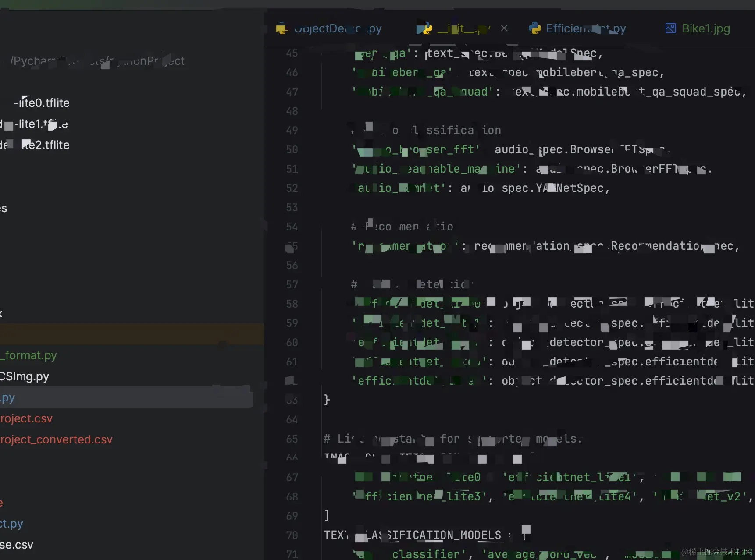
Task: Click the 'Recommendation' spec text on line 55
Action: tap(657, 246)
